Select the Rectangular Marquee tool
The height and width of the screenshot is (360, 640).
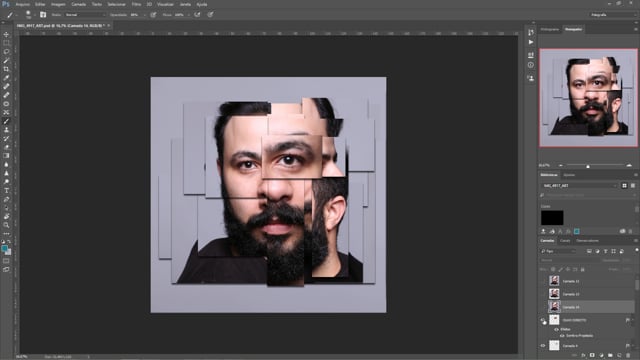(6, 43)
